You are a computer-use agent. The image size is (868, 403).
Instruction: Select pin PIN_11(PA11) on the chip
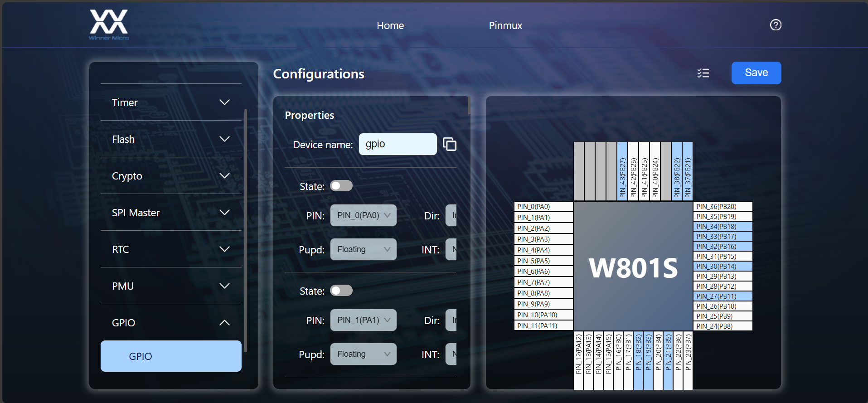[x=543, y=326]
